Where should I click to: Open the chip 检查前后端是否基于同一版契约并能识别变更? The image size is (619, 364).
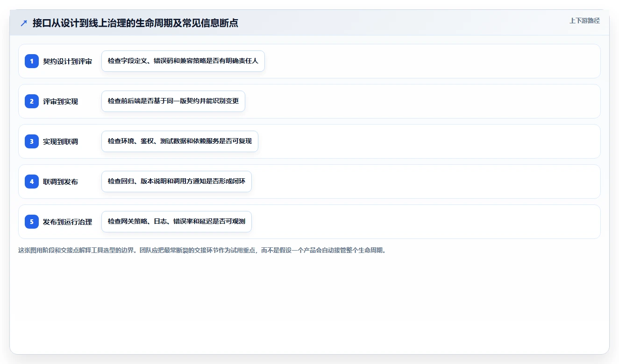pos(173,101)
